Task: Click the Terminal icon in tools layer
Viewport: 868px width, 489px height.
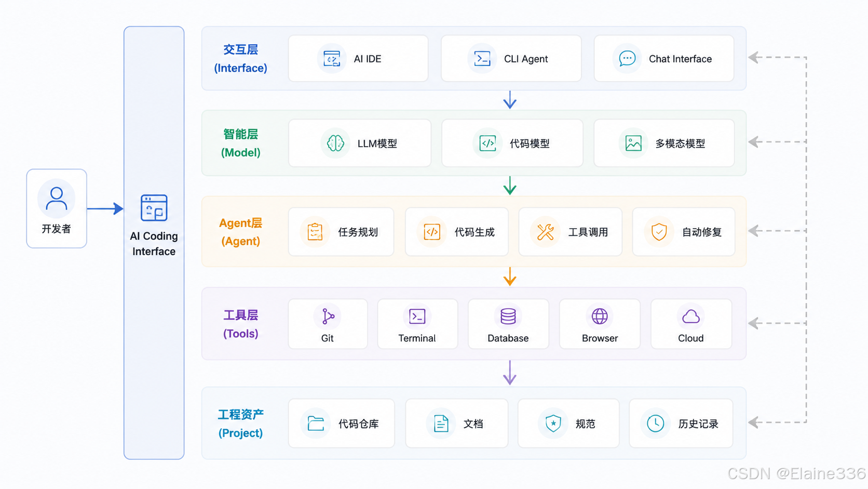Action: 417,316
